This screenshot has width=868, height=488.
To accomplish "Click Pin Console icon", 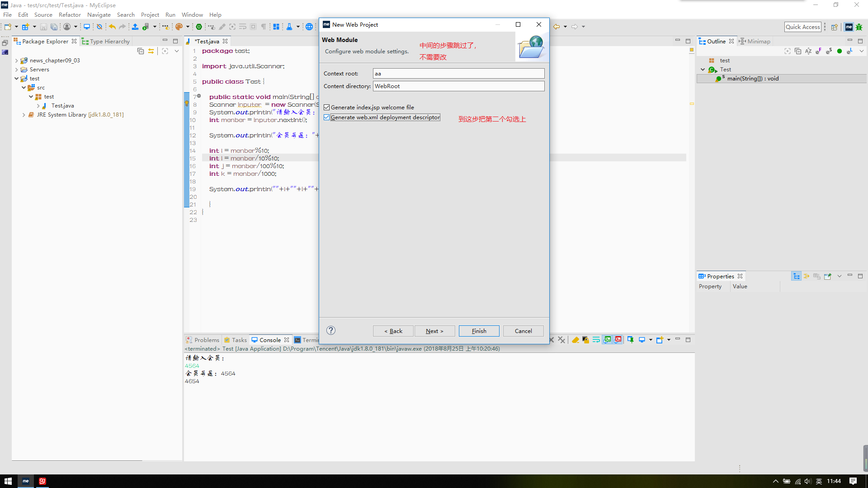I will 630,340.
